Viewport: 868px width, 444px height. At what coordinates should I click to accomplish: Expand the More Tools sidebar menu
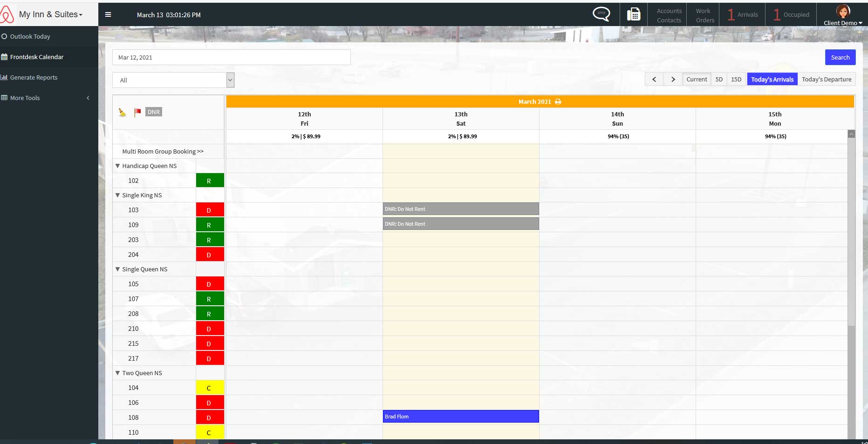click(x=49, y=98)
